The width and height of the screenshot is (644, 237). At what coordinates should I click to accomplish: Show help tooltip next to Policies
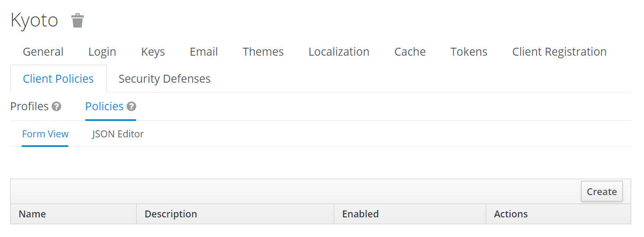click(x=131, y=107)
